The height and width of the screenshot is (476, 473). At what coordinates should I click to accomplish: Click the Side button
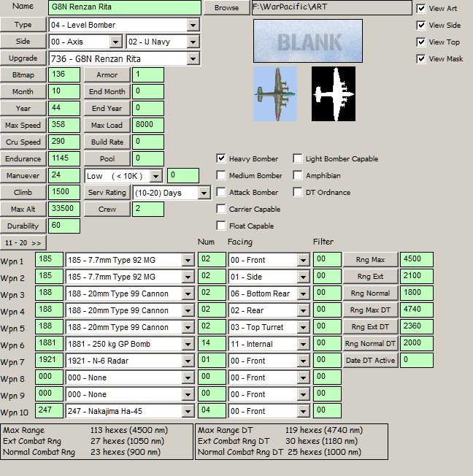23,42
